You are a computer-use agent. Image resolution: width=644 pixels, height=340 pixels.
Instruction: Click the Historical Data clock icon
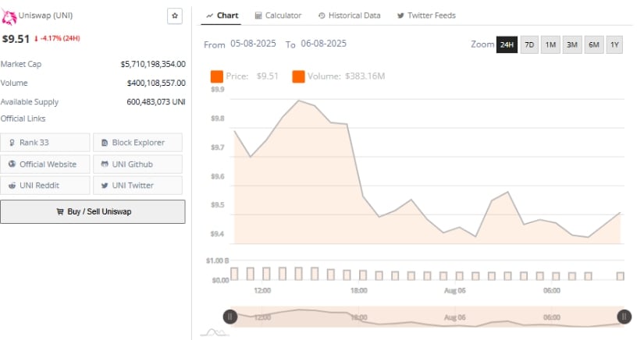322,16
